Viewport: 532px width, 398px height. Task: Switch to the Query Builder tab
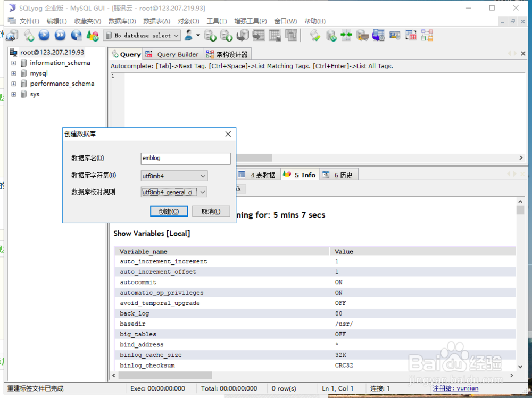pyautogui.click(x=172, y=54)
